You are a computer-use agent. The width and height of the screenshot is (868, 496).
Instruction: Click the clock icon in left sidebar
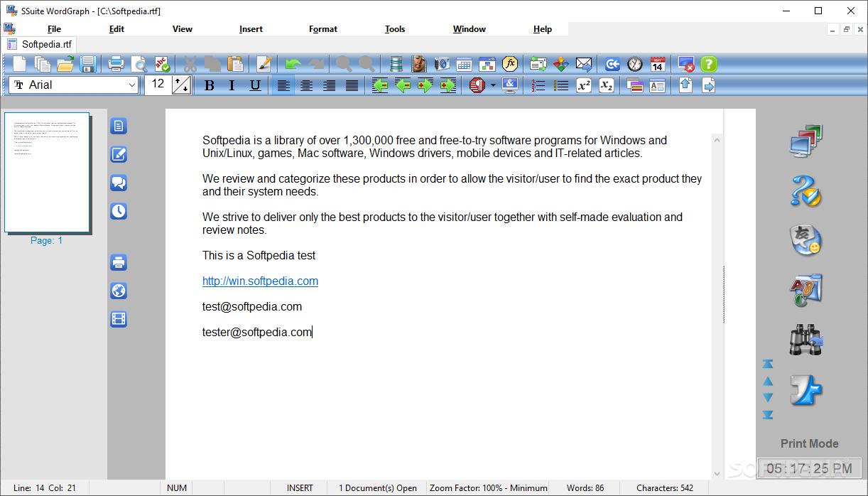[x=119, y=211]
